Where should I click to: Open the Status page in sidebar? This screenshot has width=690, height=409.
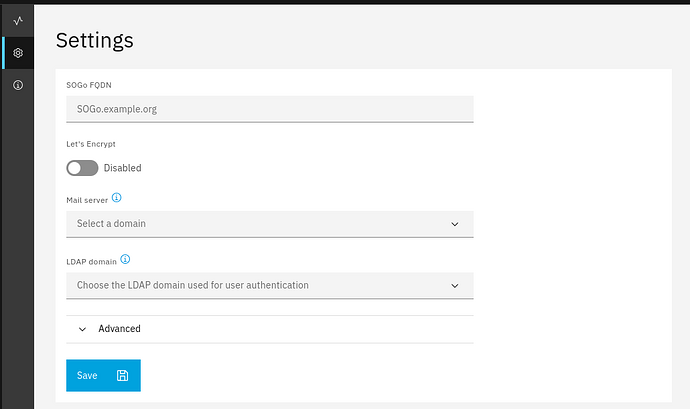18,19
